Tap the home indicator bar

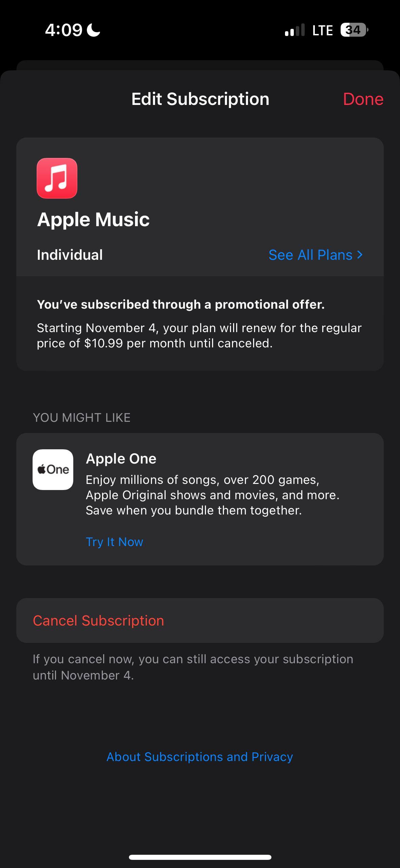pos(200,857)
